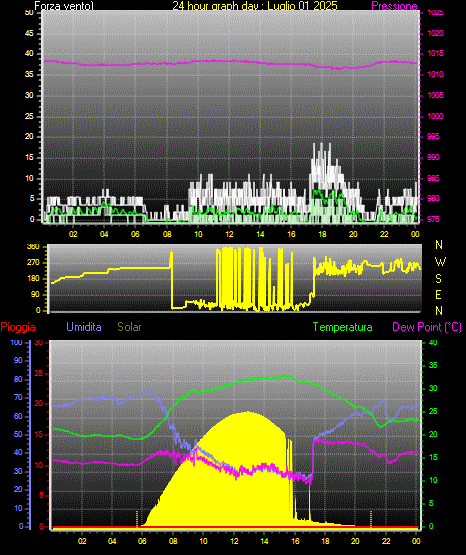Click the Umidita legend label

point(84,327)
